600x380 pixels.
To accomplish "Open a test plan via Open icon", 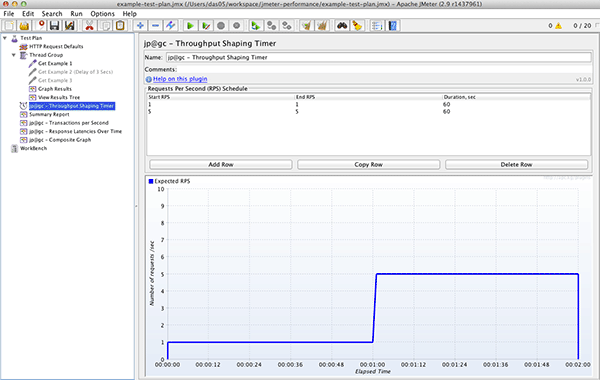I will point(24,26).
